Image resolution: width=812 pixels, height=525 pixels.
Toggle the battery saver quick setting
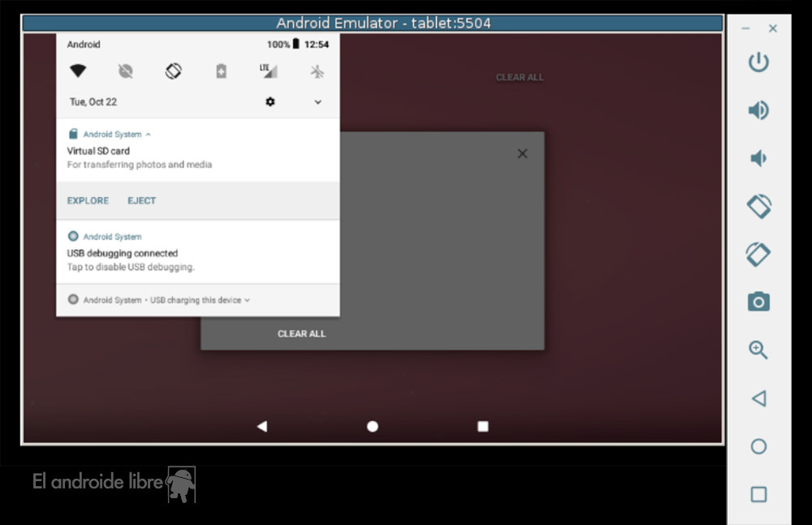pyautogui.click(x=221, y=71)
